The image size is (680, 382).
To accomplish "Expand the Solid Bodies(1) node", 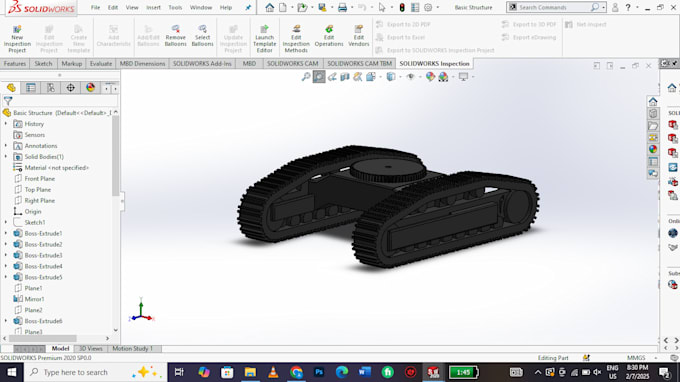I will pyautogui.click(x=6, y=157).
